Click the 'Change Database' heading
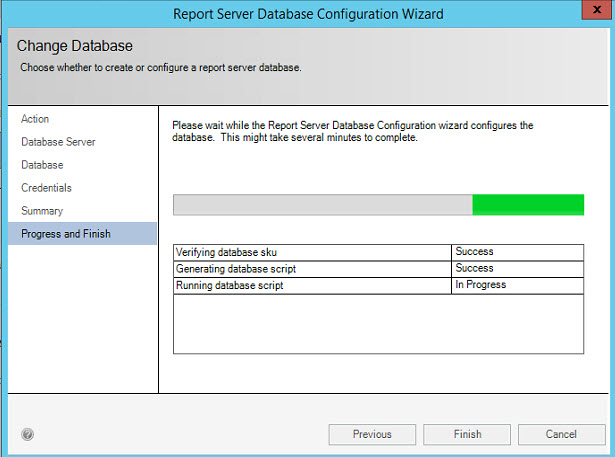Image resolution: width=615 pixels, height=457 pixels. 75,46
